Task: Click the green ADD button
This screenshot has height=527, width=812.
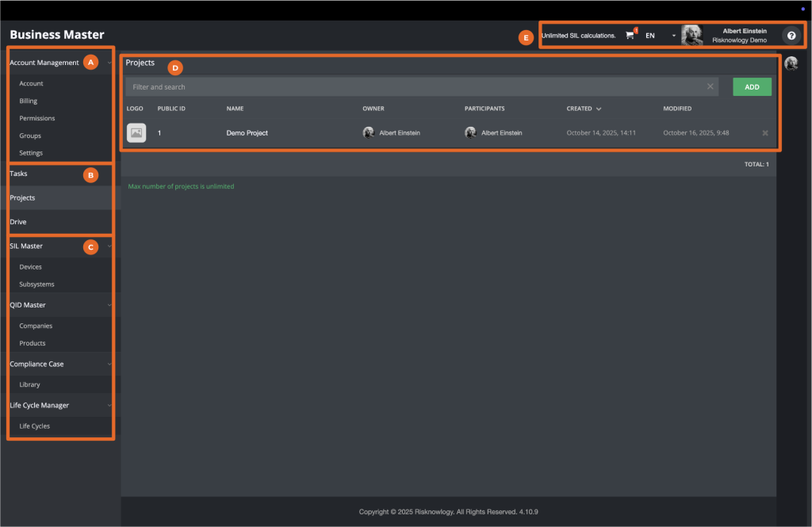Action: (x=751, y=86)
